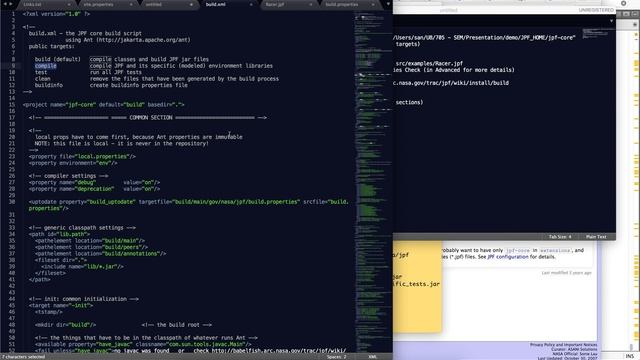640x360 pixels.
Task: Close the untitled tab
Action: pyautogui.click(x=191, y=4)
